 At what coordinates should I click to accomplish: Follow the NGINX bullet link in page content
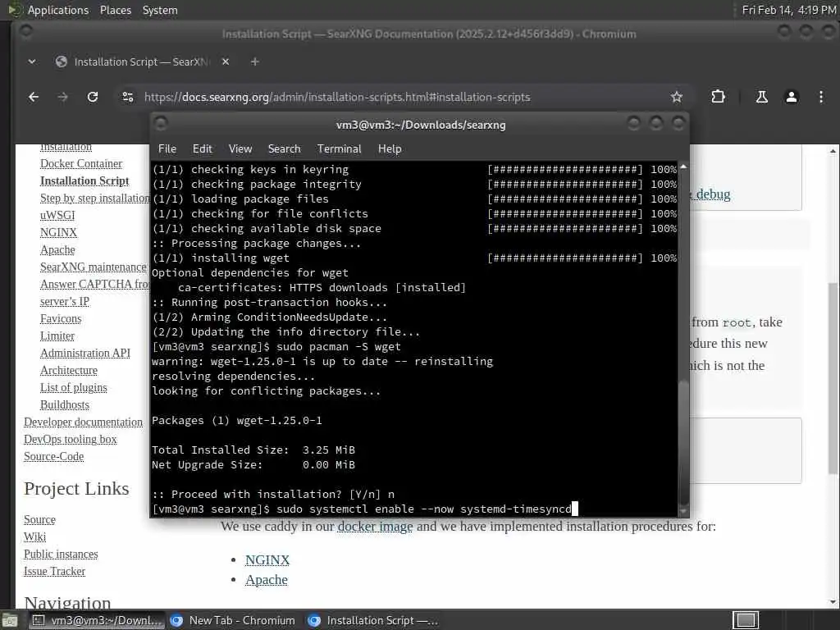pos(267,559)
